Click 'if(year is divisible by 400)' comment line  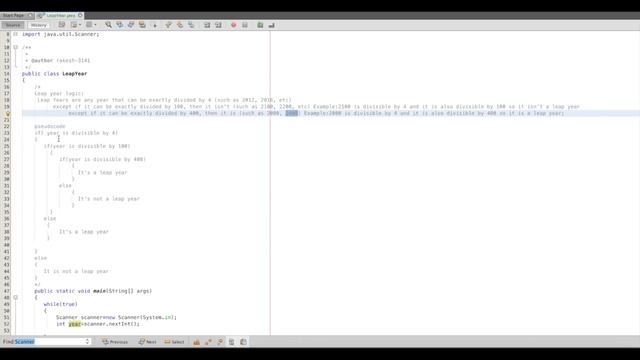point(102,159)
